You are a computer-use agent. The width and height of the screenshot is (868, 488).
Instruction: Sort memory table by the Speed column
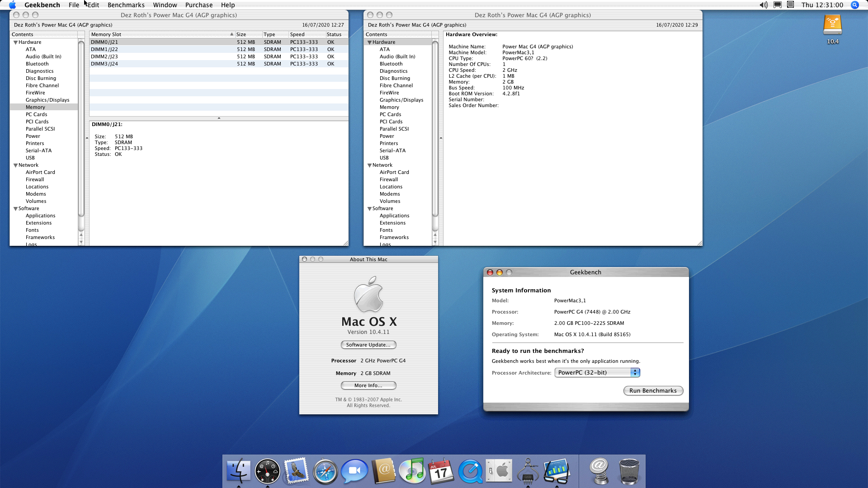[x=307, y=34]
